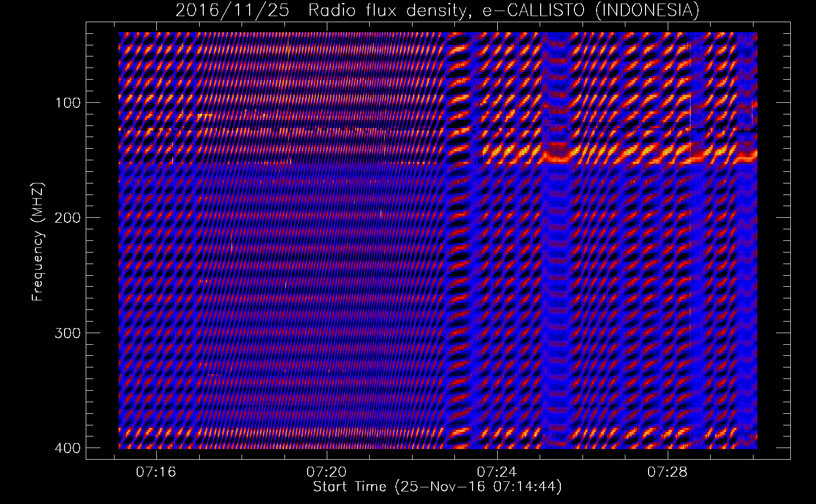
Task: Click the 100 frequency tick label
Action: [x=67, y=103]
